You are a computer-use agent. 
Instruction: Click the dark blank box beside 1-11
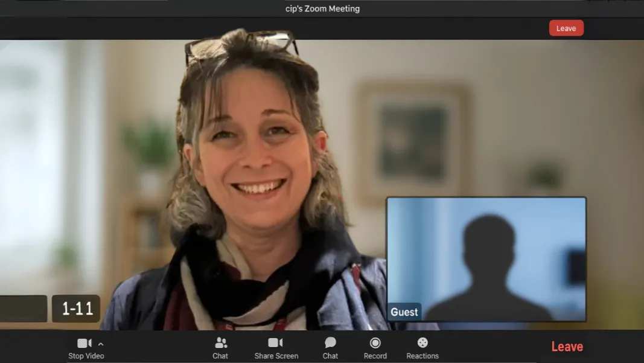point(23,309)
